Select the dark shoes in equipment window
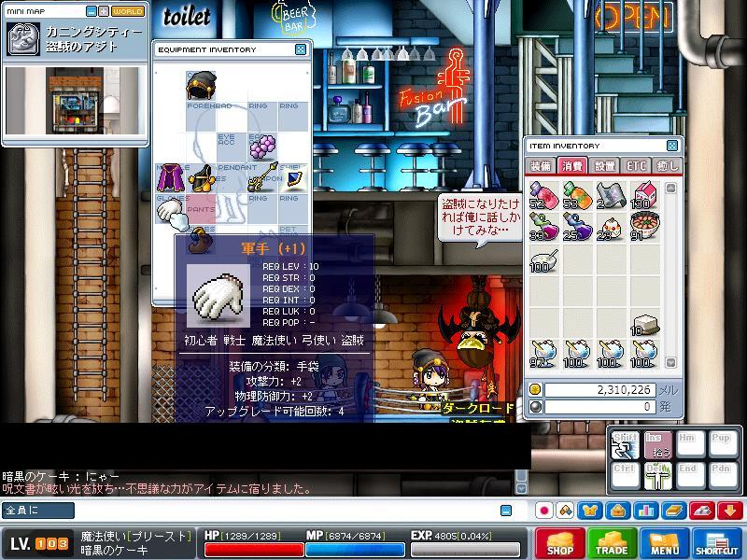The height and width of the screenshot is (560, 747). (x=200, y=241)
